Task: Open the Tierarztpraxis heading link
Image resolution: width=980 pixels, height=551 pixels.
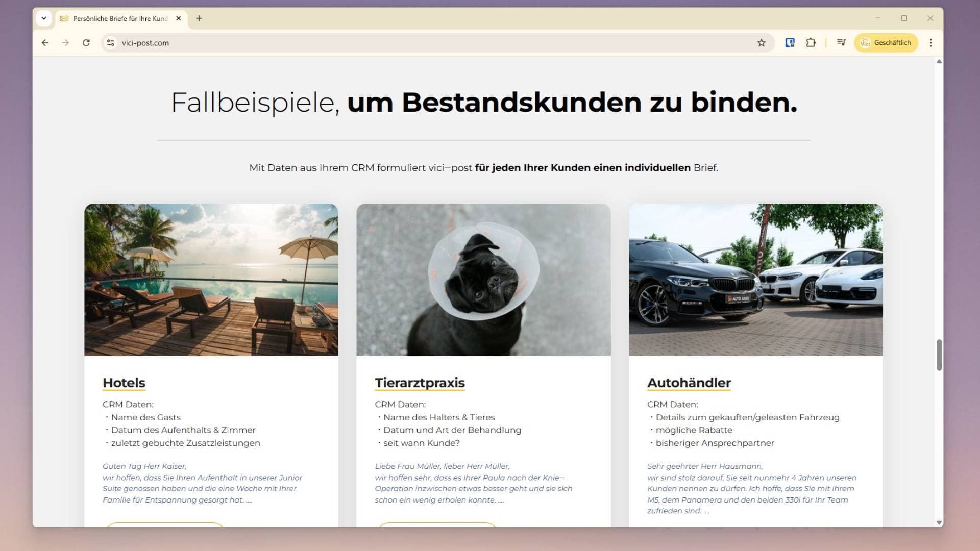Action: (x=420, y=383)
